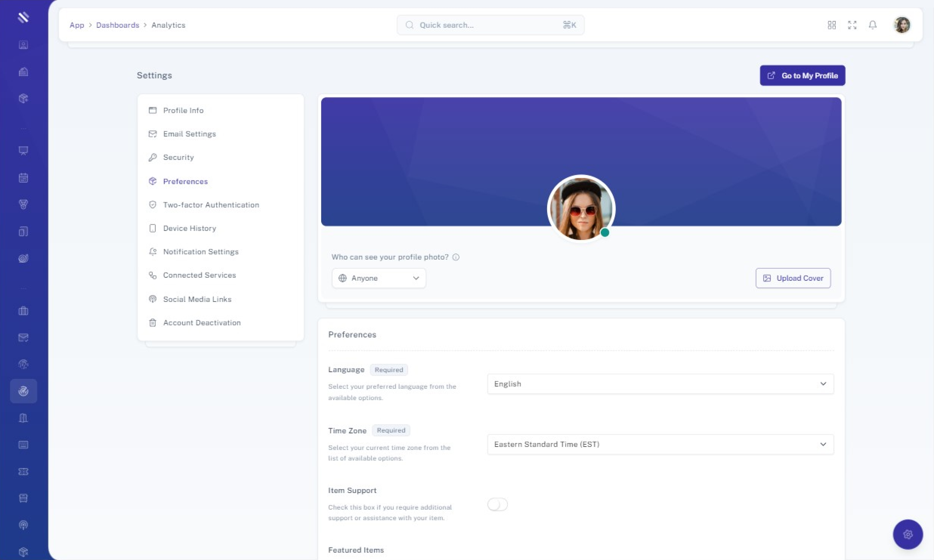Click the notification bell icon

(872, 25)
